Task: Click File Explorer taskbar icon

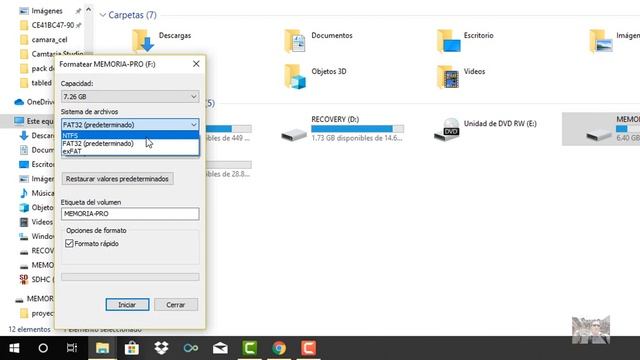Action: coord(102,348)
